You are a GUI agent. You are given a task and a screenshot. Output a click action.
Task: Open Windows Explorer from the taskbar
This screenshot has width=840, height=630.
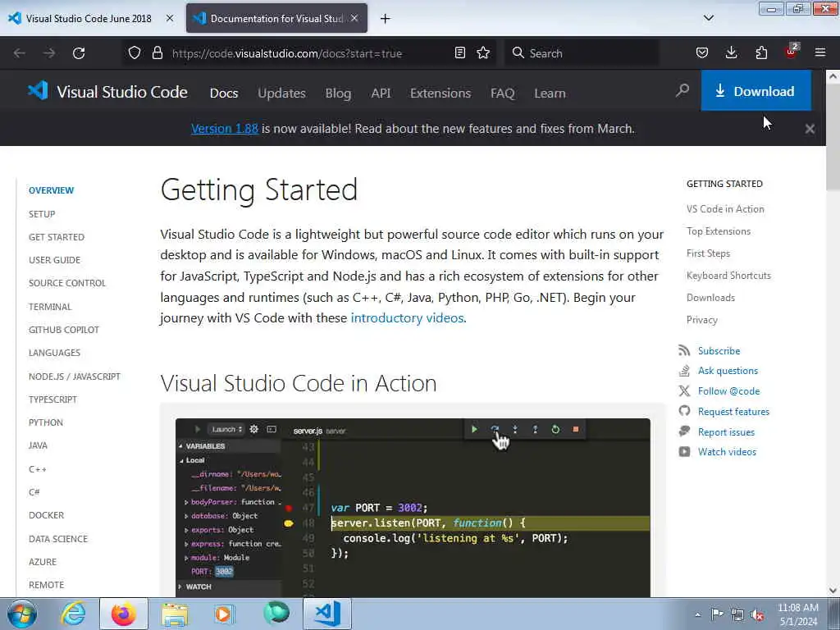(x=175, y=614)
